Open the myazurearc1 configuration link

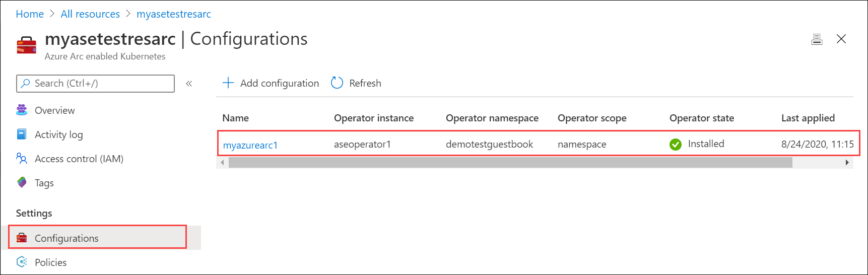point(250,145)
